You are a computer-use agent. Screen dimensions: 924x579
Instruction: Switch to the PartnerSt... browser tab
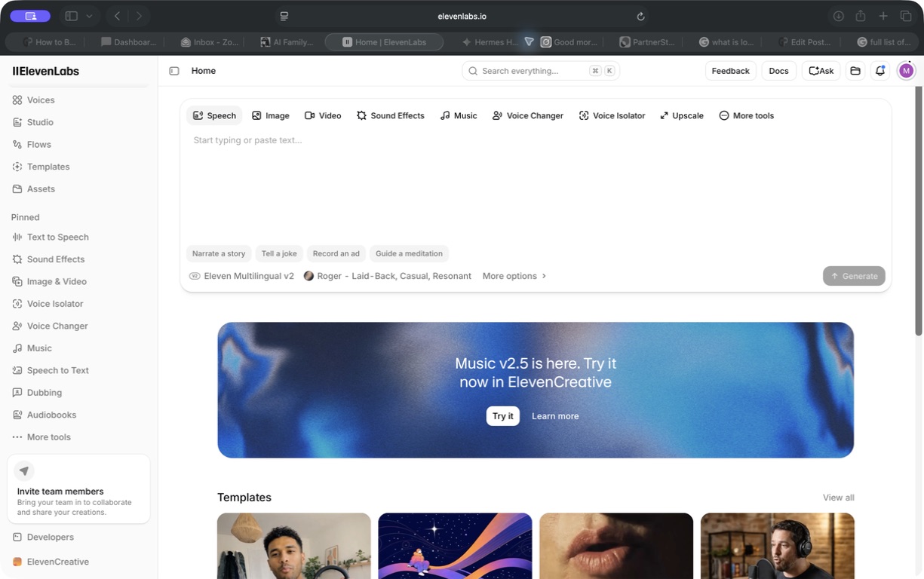[647, 42]
